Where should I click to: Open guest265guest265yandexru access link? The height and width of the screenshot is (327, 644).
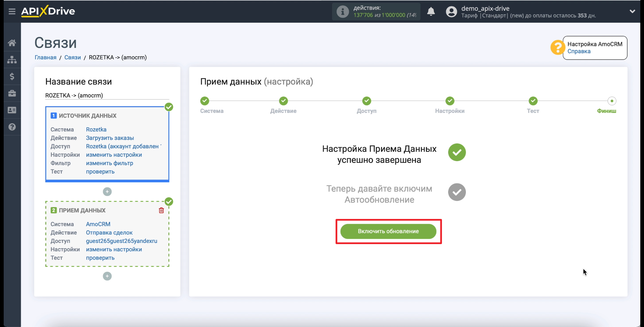coord(121,241)
